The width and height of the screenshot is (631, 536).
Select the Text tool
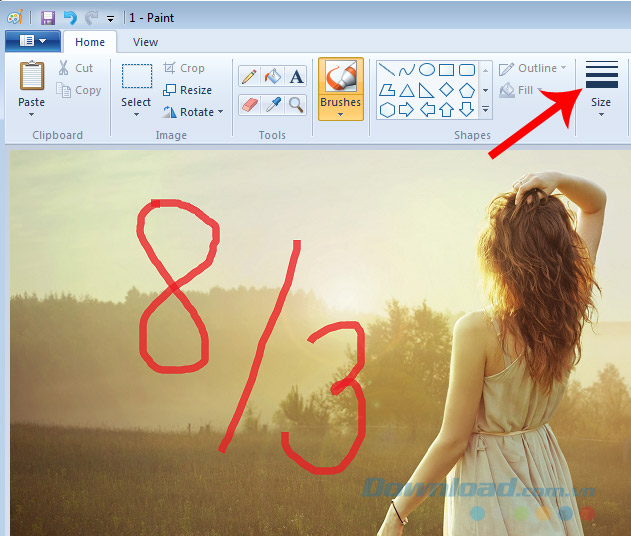(296, 77)
